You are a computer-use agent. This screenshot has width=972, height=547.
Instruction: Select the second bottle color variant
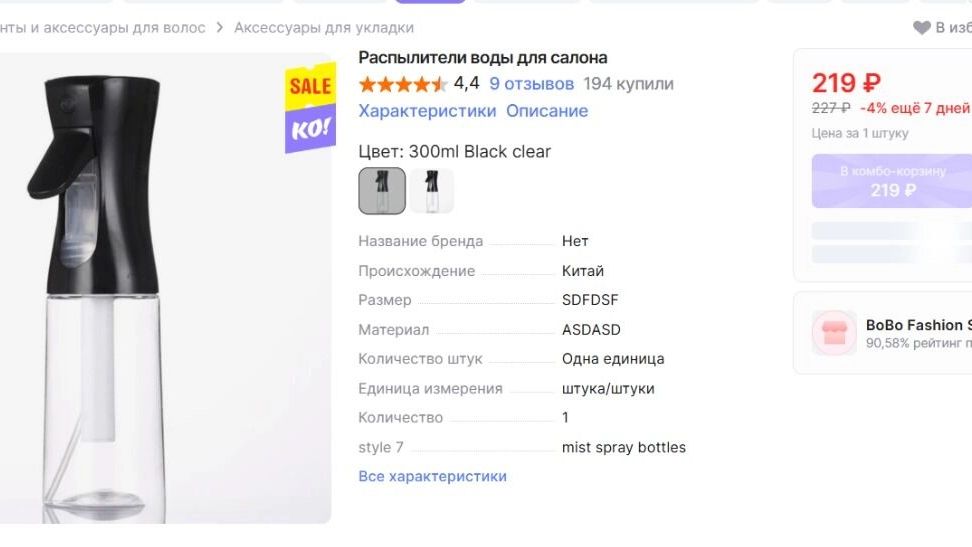tap(431, 190)
